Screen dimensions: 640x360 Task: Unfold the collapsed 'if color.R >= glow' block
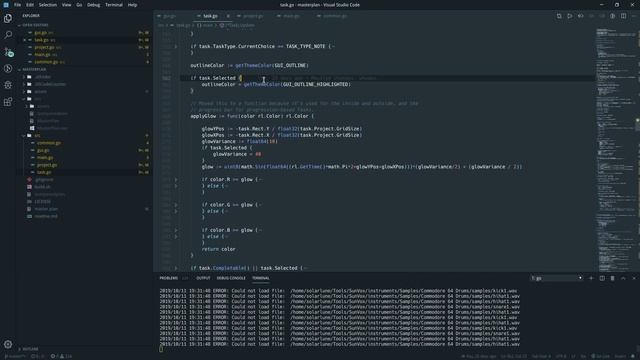pos(176,179)
